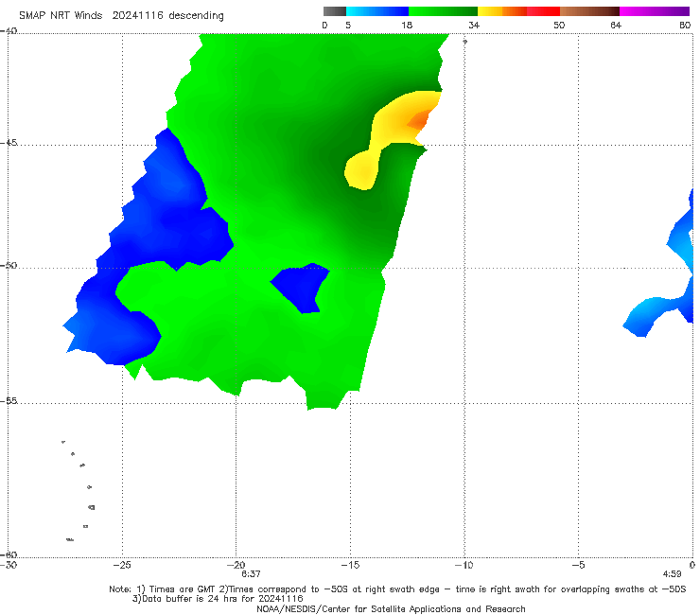Click the island chain markings at lower left
700x615 pixels.
79,490
